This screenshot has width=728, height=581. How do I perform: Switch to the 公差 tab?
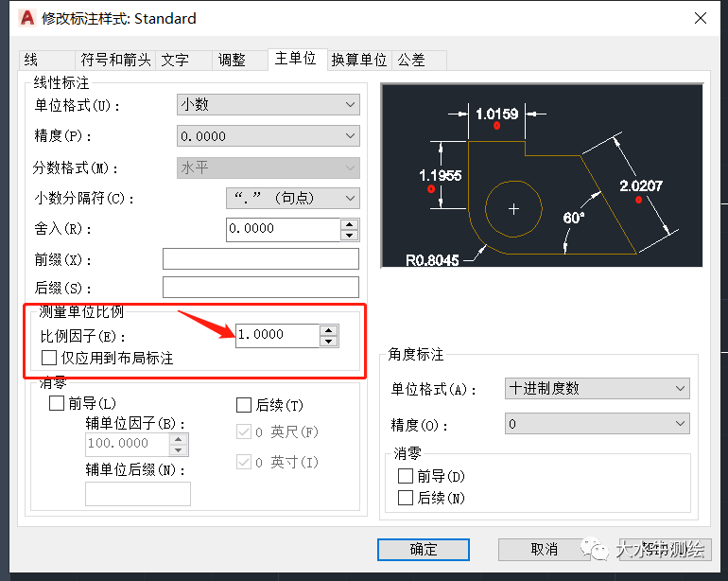[x=419, y=60]
